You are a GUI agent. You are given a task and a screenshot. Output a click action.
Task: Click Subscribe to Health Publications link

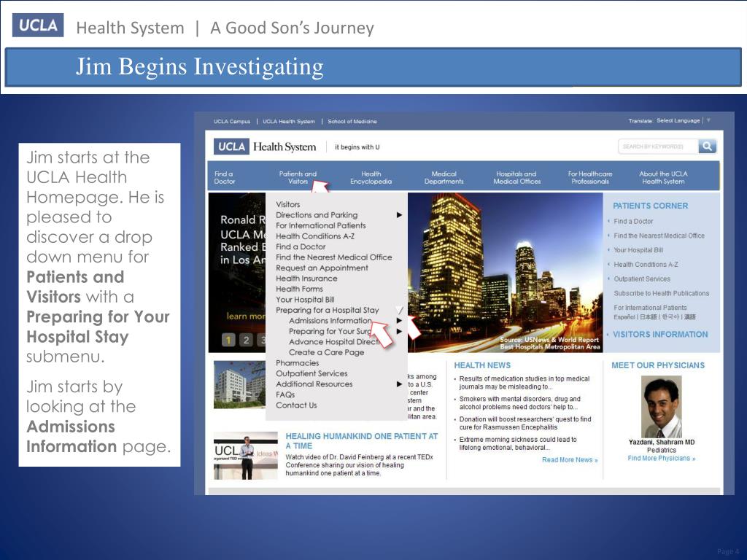(x=661, y=293)
